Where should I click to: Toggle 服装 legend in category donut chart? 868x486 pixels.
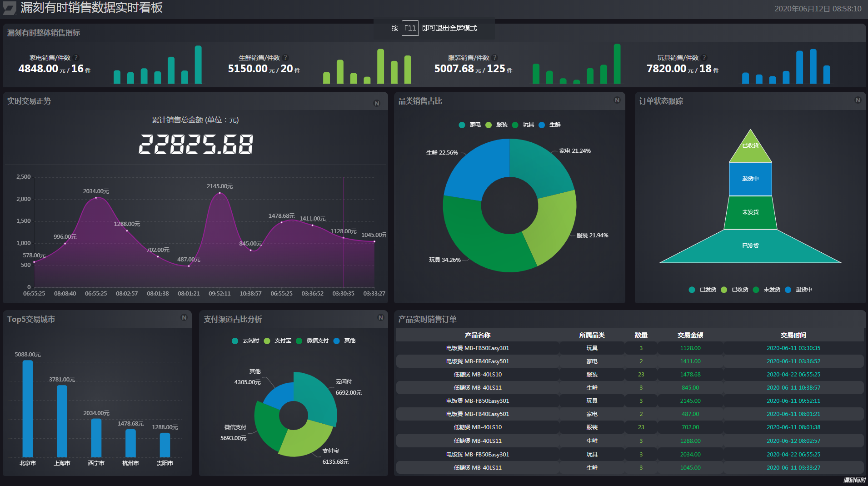(497, 125)
